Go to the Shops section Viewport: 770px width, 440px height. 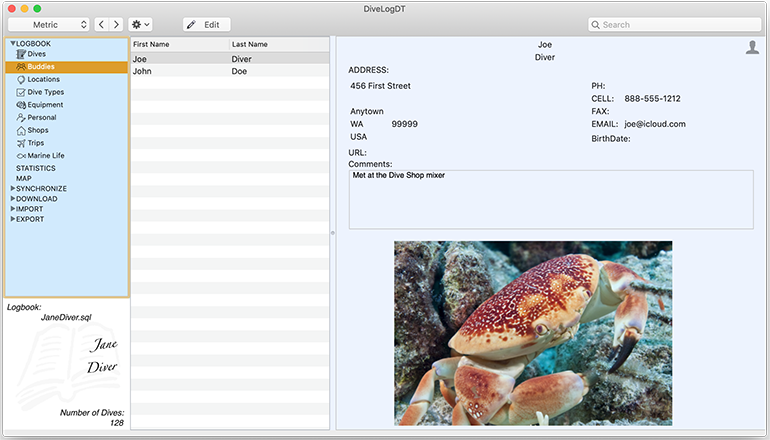37,130
